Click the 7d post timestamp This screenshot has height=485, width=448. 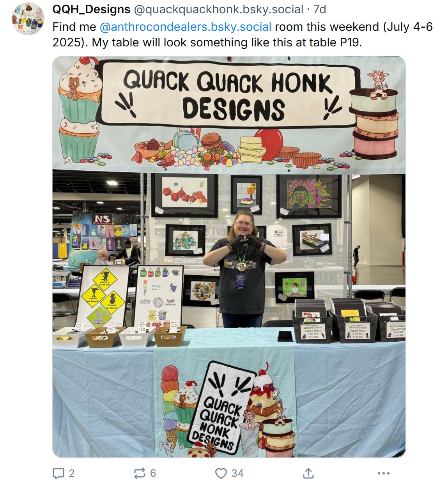(x=320, y=9)
